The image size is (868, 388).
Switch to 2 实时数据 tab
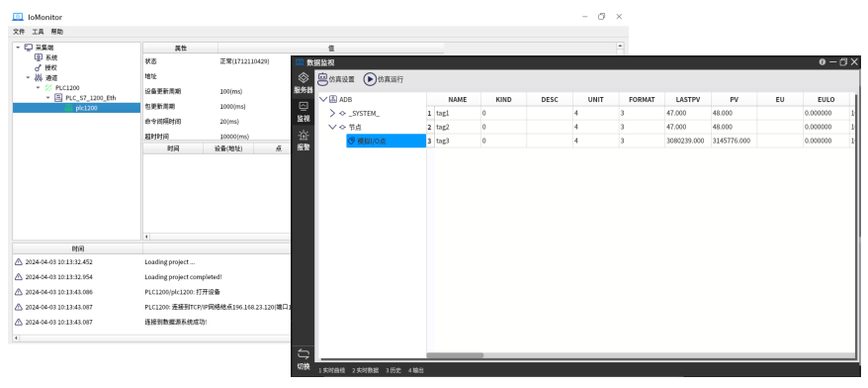pos(366,370)
